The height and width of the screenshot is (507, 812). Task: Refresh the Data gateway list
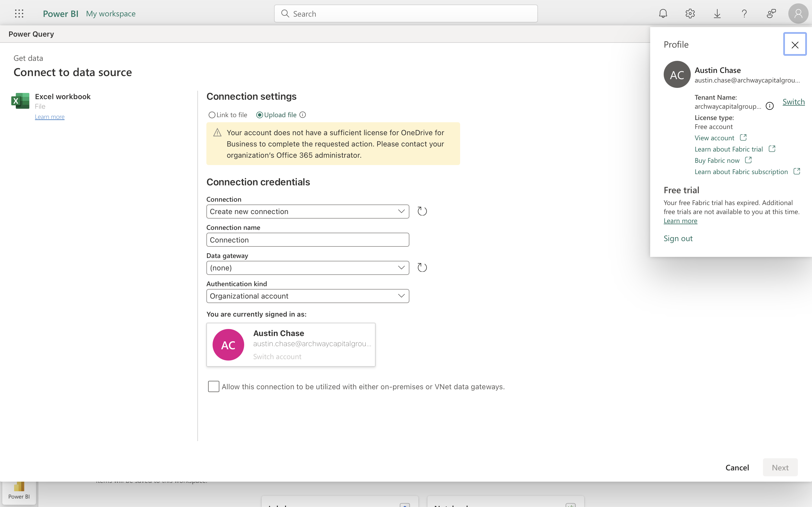pyautogui.click(x=422, y=268)
